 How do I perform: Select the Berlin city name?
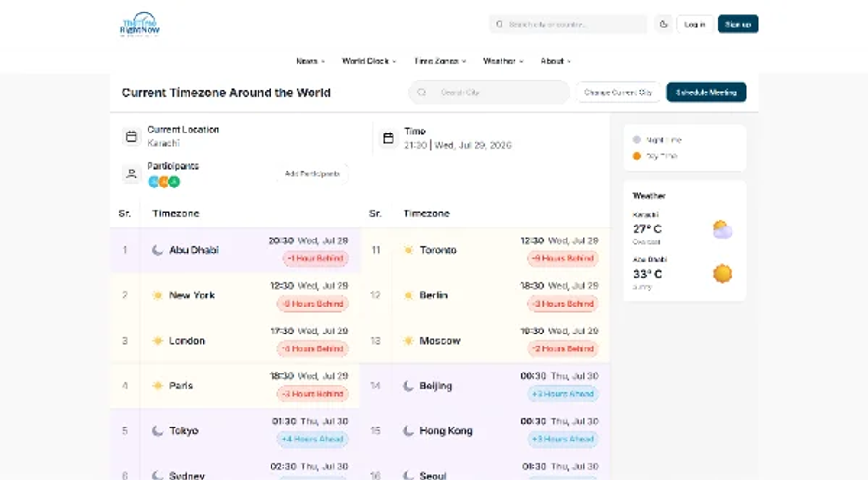pyautogui.click(x=433, y=295)
